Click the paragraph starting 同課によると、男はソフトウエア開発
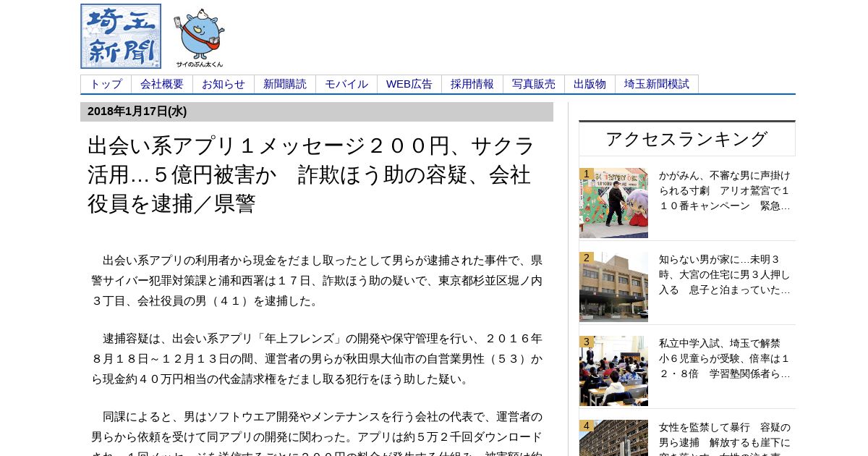 tap(317, 432)
